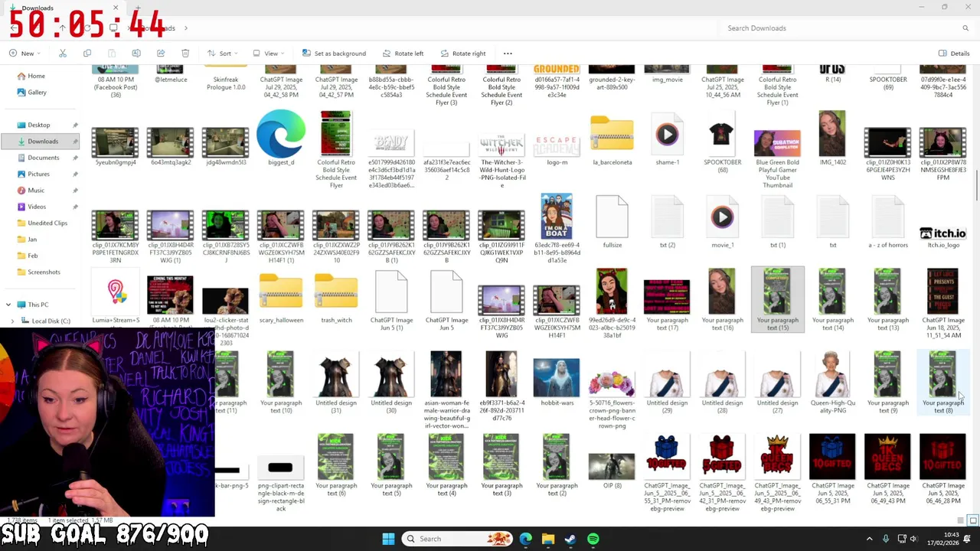The image size is (980, 551).
Task: Click the volume speaker icon in tray
Action: coord(913,539)
